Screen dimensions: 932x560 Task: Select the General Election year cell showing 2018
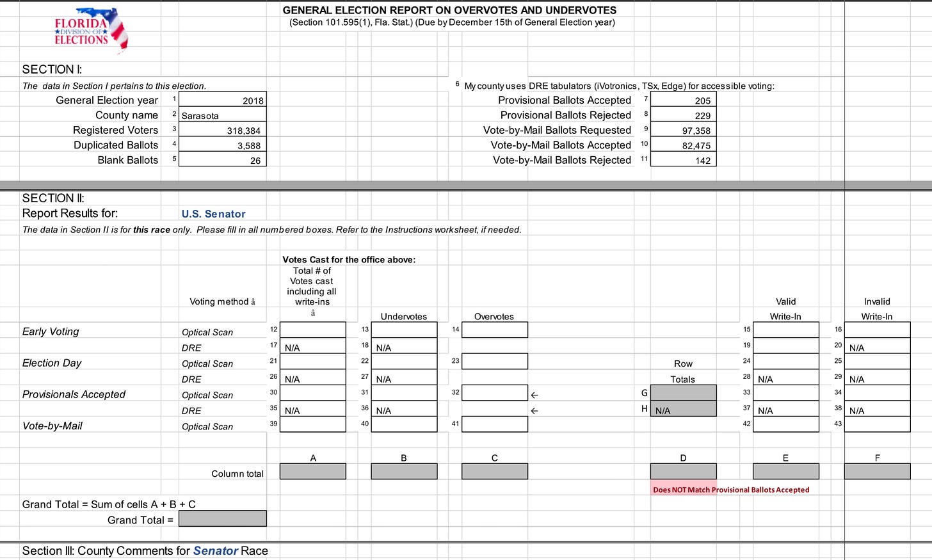[222, 99]
